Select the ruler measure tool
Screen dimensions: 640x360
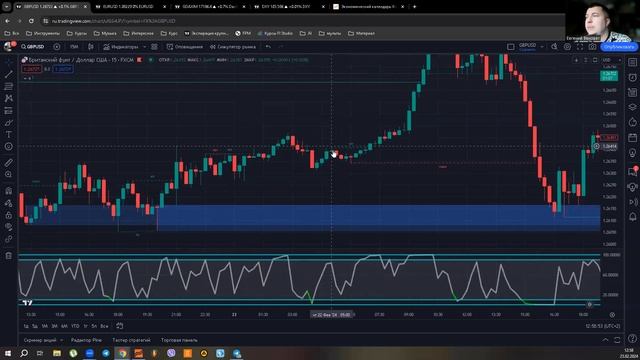(9, 162)
